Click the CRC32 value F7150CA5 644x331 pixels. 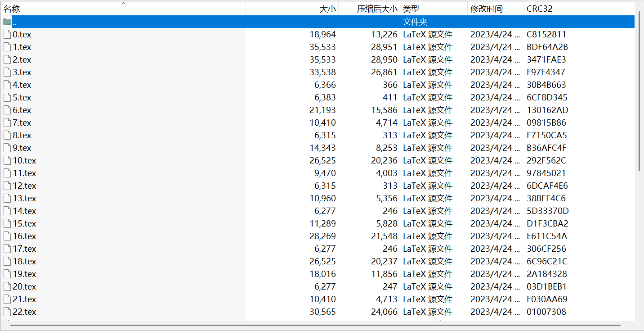coord(547,135)
